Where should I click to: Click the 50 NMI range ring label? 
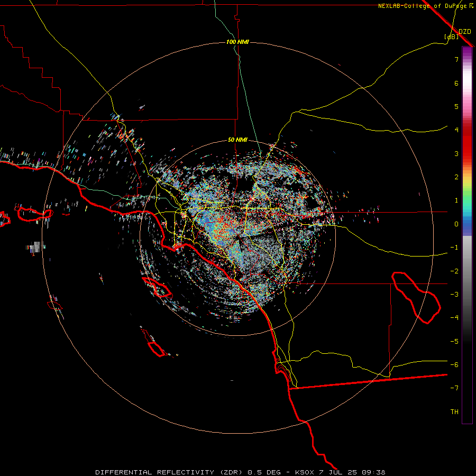237,140
